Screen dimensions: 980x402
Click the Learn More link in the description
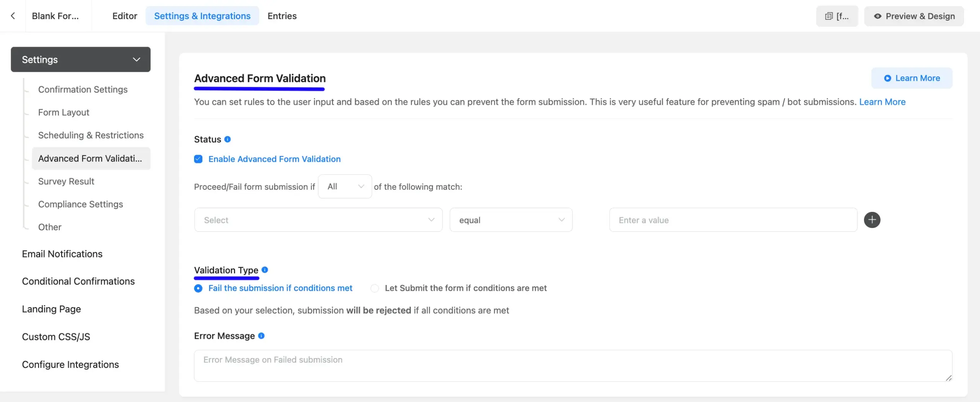pos(882,102)
